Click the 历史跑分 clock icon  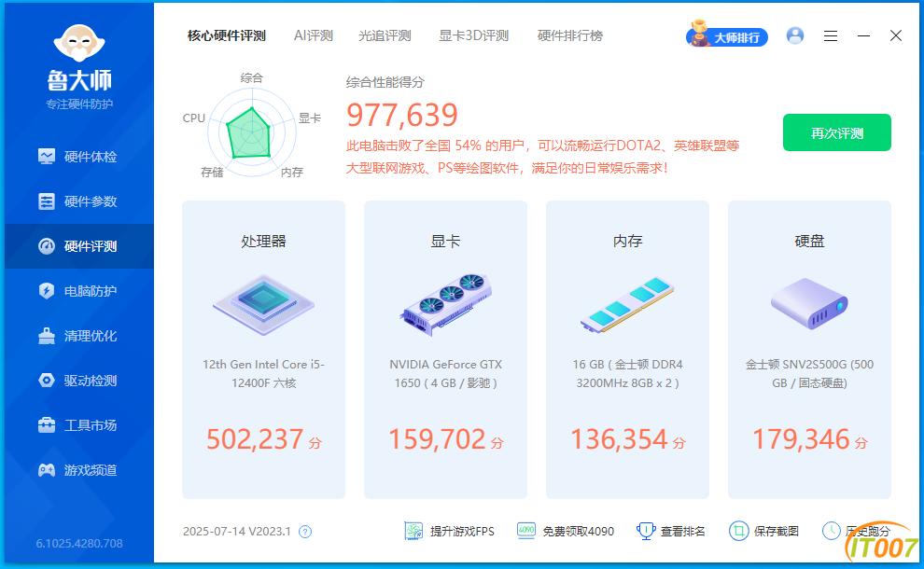pyautogui.click(x=831, y=532)
